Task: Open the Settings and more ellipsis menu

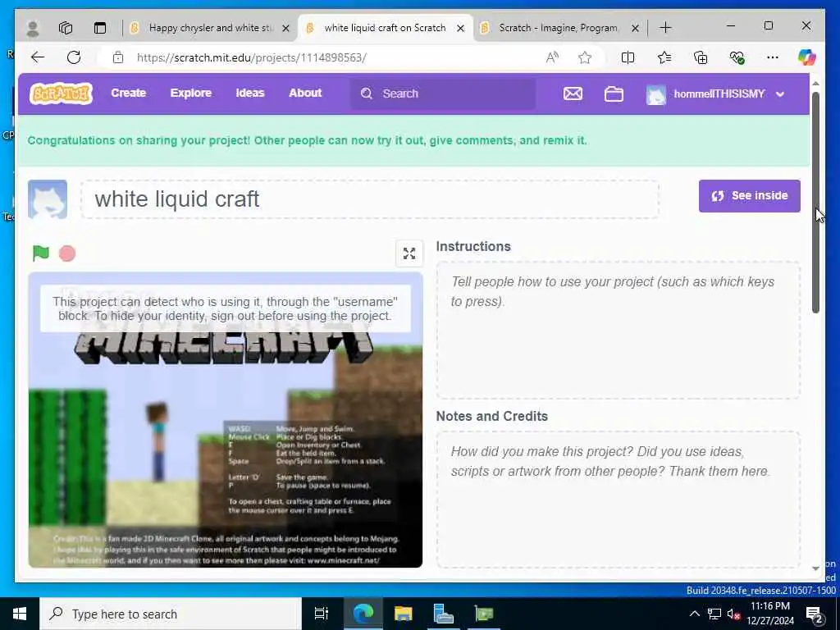Action: coord(773,57)
